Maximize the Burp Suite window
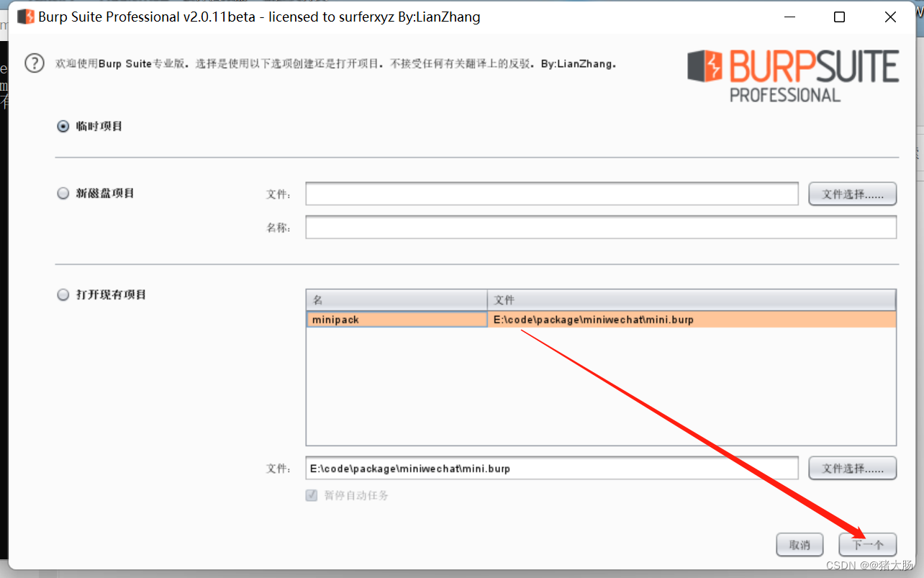Screen dimensions: 924x578 click(839, 17)
